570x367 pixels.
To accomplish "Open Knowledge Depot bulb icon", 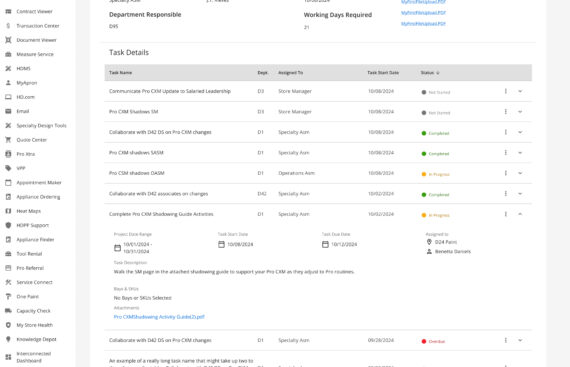I will point(8,339).
